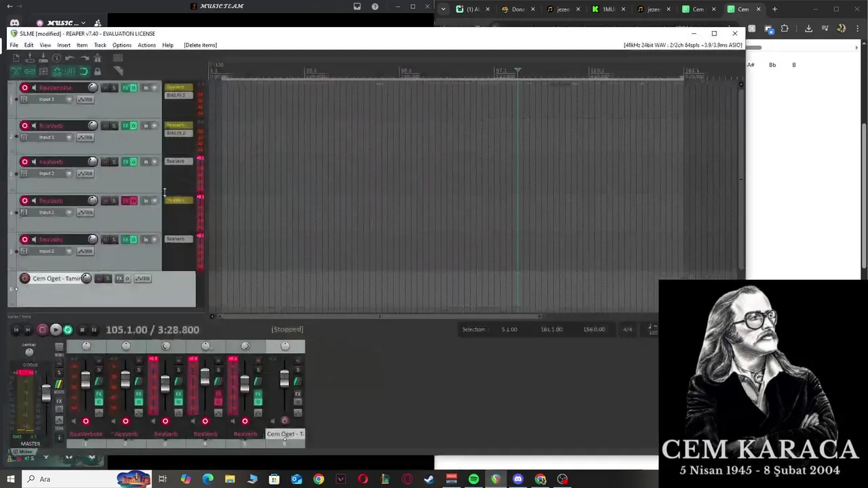
Task: Open the Insert menu
Action: [x=64, y=45]
